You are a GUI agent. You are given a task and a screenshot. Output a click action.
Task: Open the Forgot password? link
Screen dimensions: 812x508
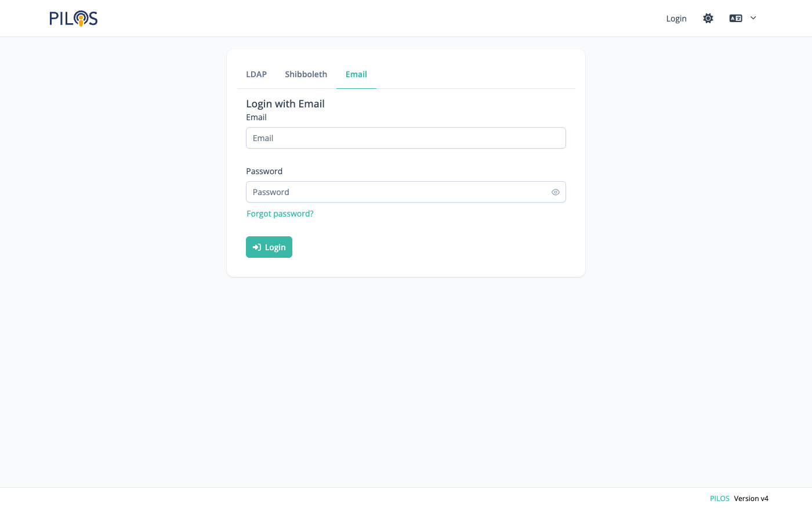[280, 214]
